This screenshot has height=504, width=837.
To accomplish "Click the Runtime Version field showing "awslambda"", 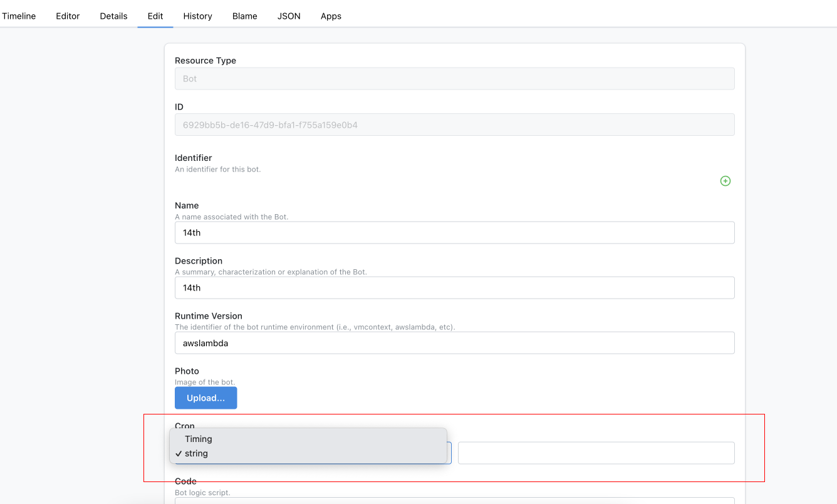I will click(x=454, y=342).
